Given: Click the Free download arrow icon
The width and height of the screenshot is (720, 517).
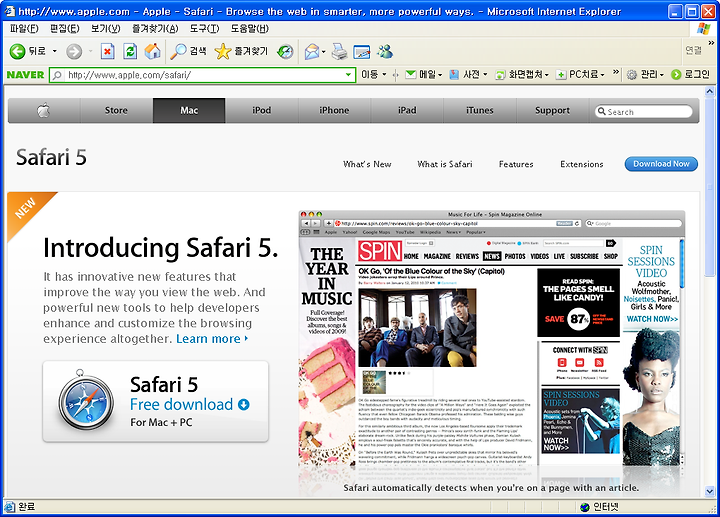Looking at the screenshot, I should click(244, 404).
